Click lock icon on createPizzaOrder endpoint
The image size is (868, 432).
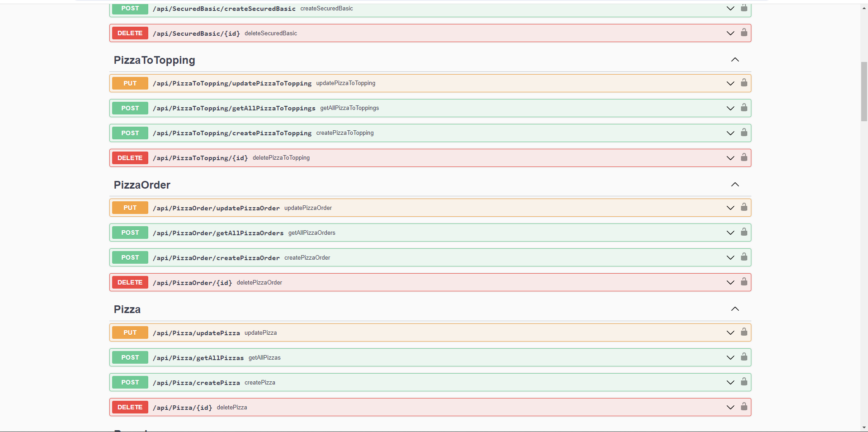(x=744, y=257)
